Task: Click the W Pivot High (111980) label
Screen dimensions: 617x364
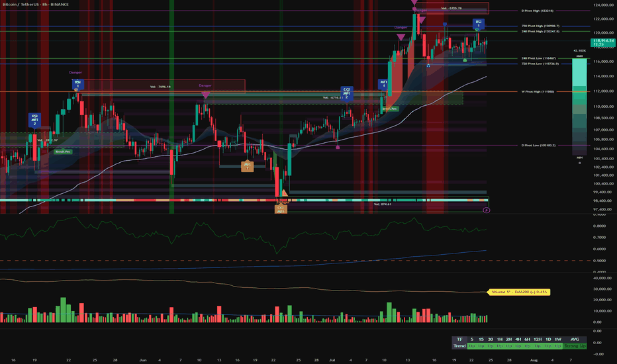Action: pos(538,91)
